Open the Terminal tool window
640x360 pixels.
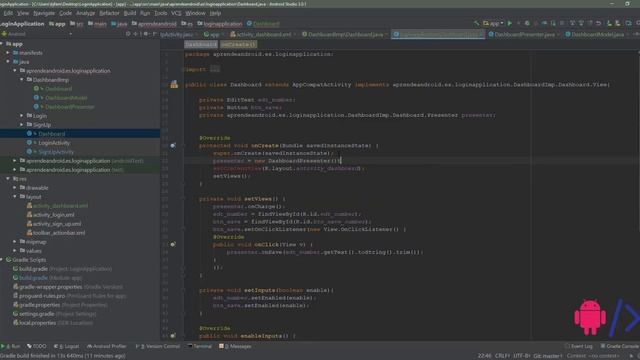pyautogui.click(x=200, y=346)
